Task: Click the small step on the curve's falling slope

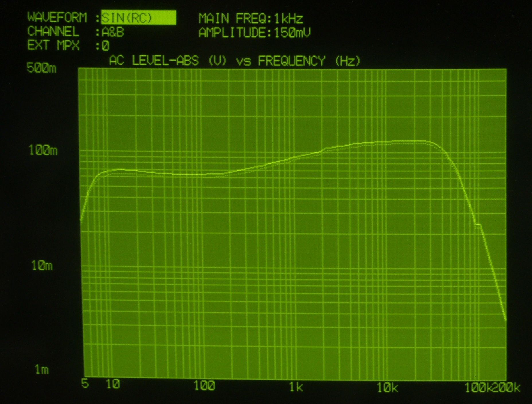Action: click(478, 225)
